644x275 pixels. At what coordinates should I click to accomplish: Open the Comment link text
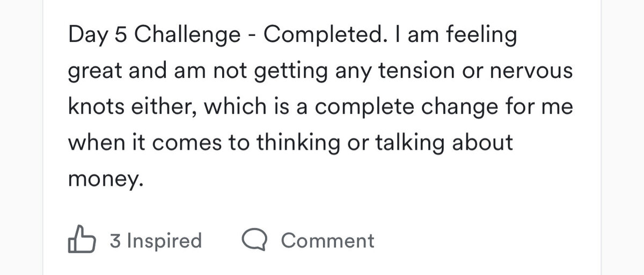click(x=328, y=240)
